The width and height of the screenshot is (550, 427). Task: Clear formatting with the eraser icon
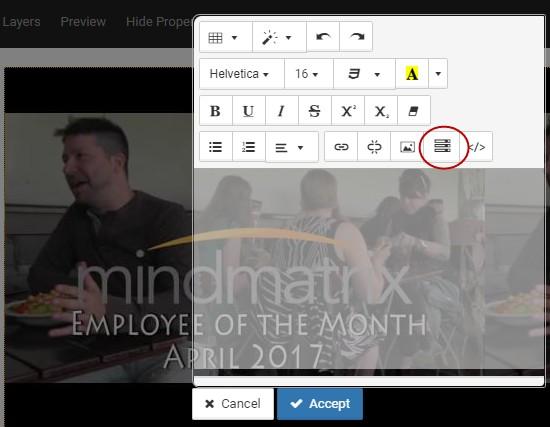(414, 111)
